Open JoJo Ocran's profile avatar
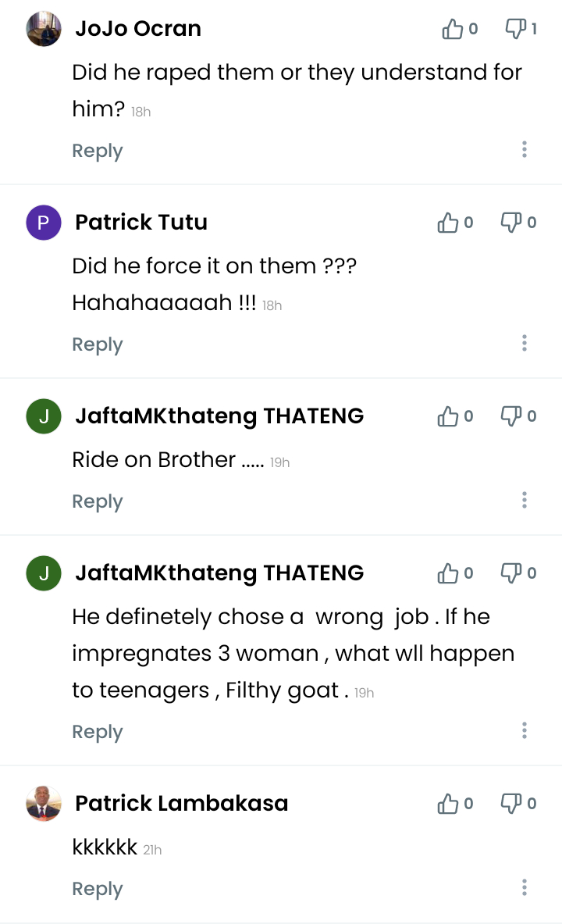 (x=44, y=29)
